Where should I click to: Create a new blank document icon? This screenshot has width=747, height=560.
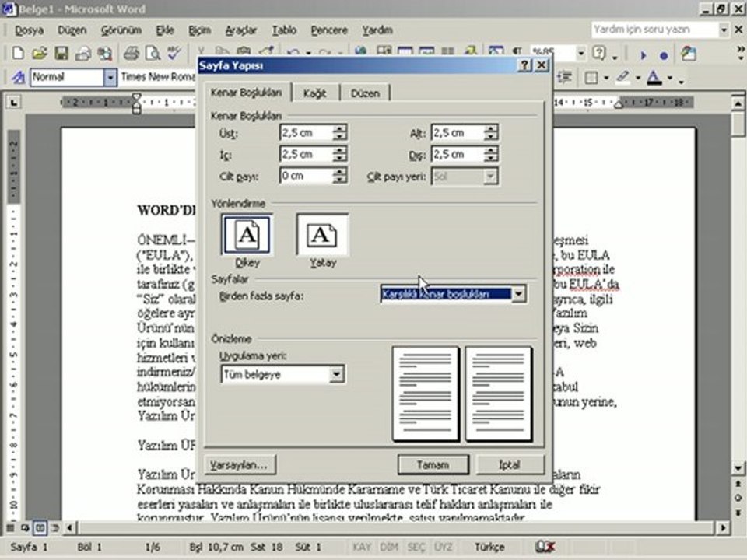click(18, 53)
